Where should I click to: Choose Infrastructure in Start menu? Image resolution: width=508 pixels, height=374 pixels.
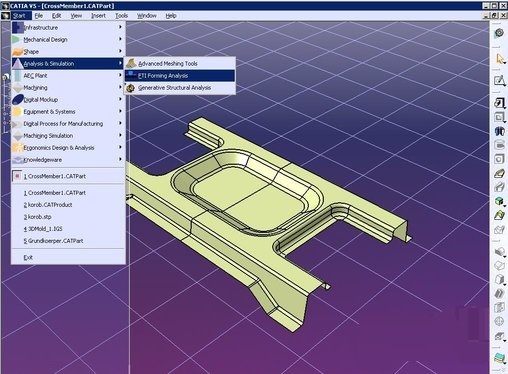(68, 27)
